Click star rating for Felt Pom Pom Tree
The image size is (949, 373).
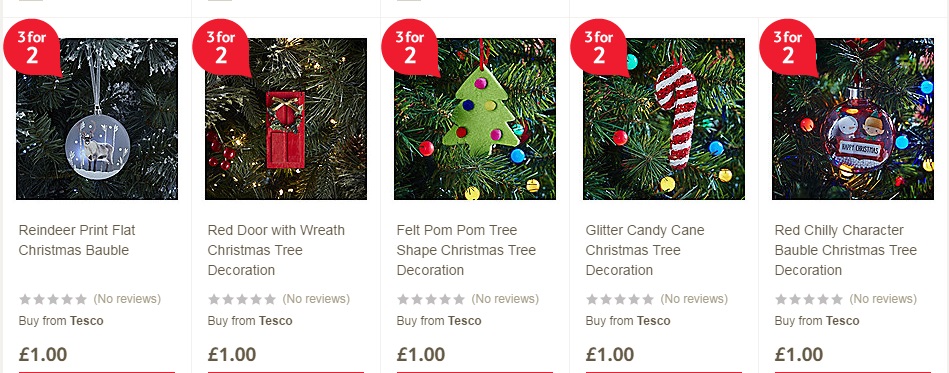[x=431, y=299]
